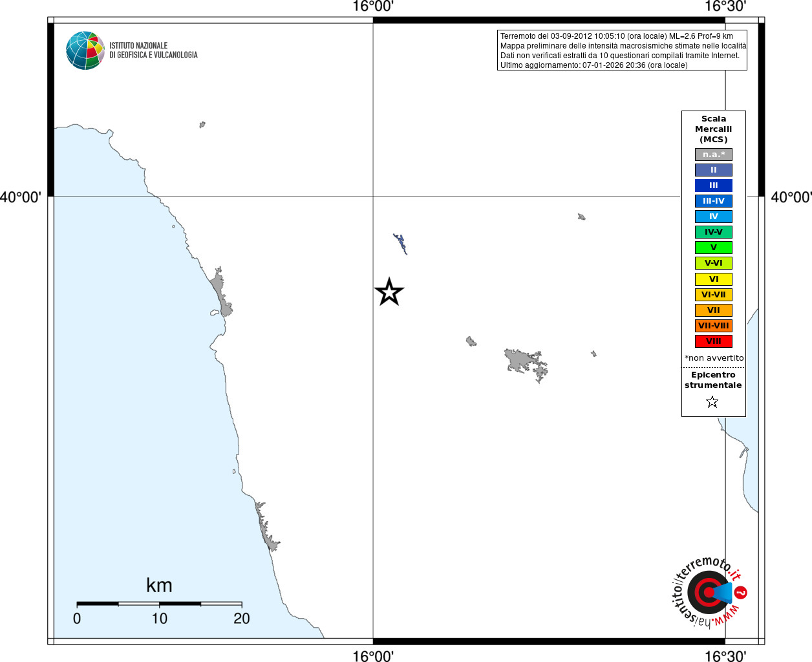Click the haisentitoilterremoto.it logo

tap(710, 592)
